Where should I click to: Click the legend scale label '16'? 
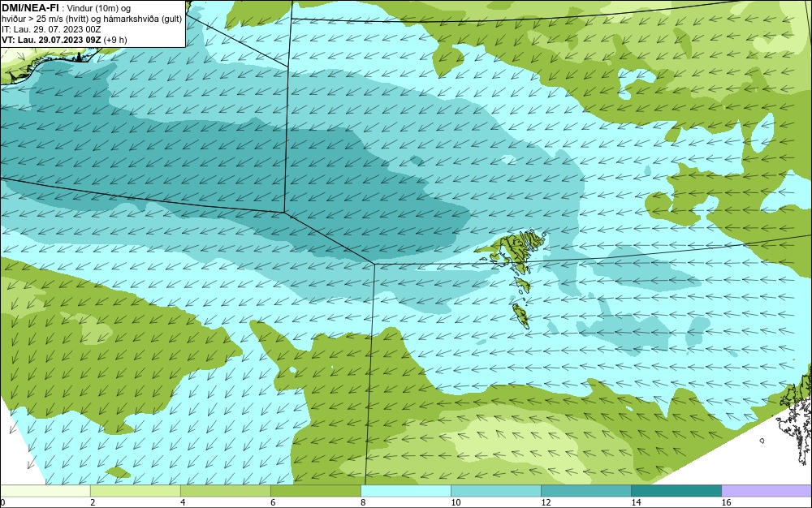(726, 502)
